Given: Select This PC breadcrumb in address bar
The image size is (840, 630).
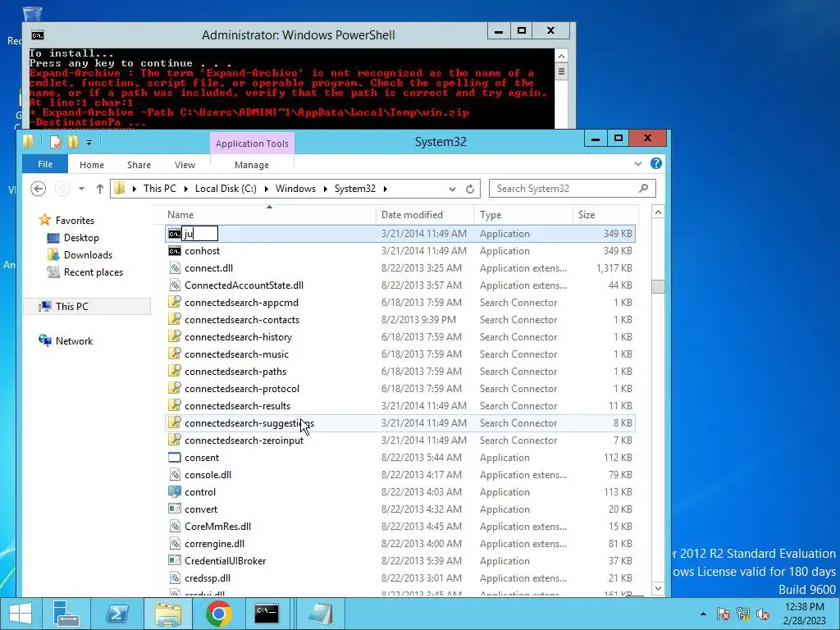Looking at the screenshot, I should point(160,189).
